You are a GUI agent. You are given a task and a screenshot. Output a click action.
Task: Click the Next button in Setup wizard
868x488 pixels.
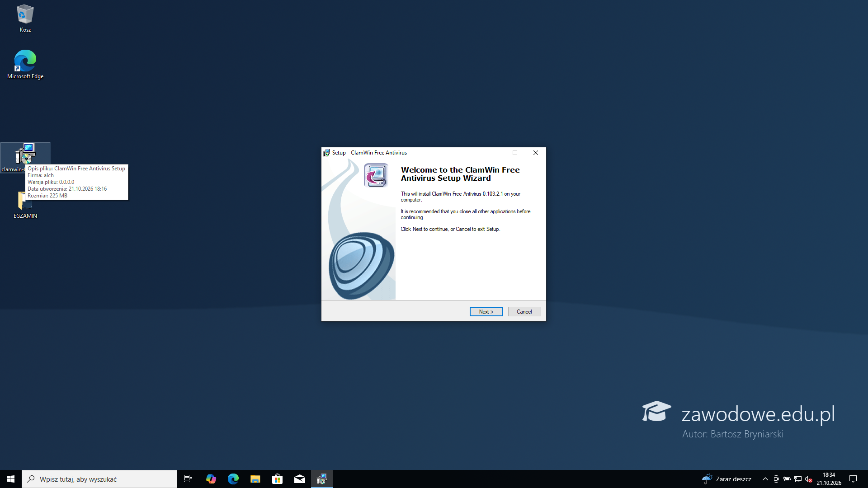(x=486, y=312)
